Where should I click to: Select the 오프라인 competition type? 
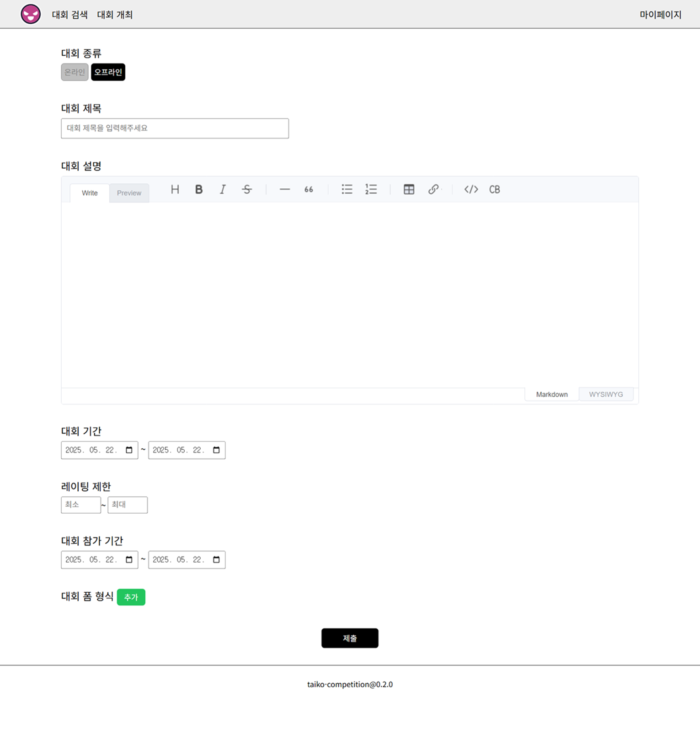(x=108, y=72)
